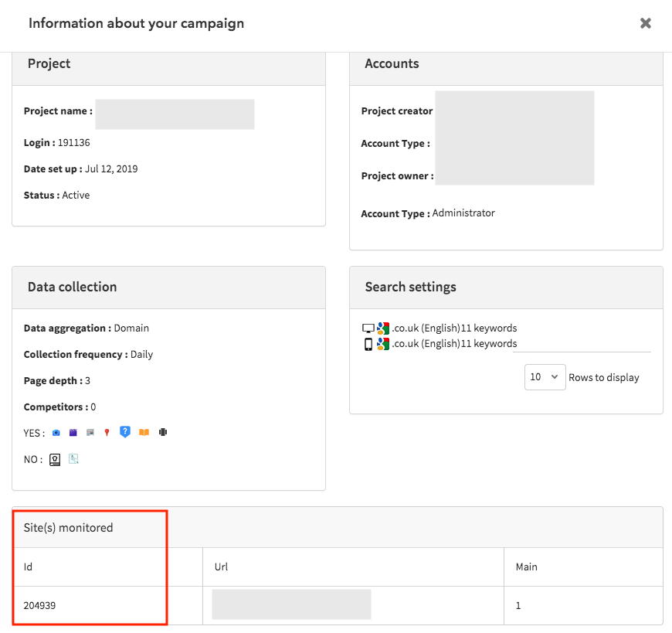Click the Data aggregation value Domain

(131, 328)
